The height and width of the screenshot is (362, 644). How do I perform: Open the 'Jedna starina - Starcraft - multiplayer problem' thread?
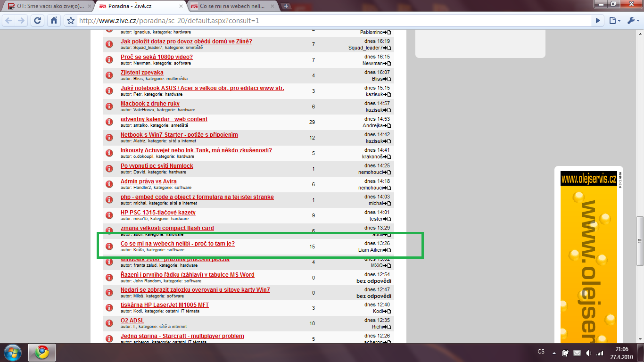click(182, 336)
